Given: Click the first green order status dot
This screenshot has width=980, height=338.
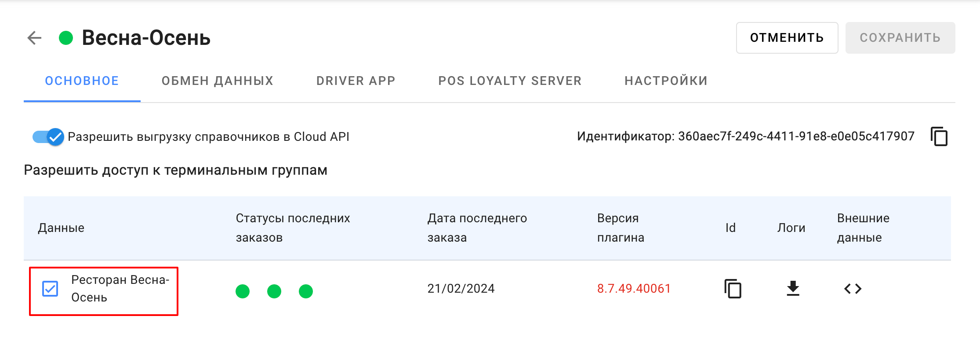Looking at the screenshot, I should pyautogui.click(x=243, y=291).
